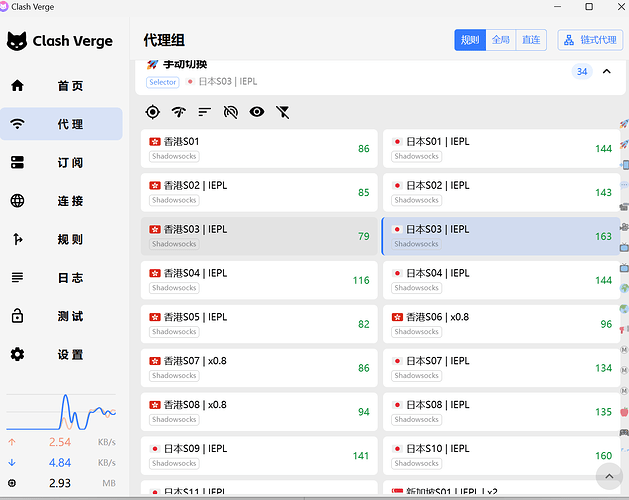The height and width of the screenshot is (500, 629).
Task: Collapse the 手动切换 proxy group chevron
Action: tap(607, 71)
